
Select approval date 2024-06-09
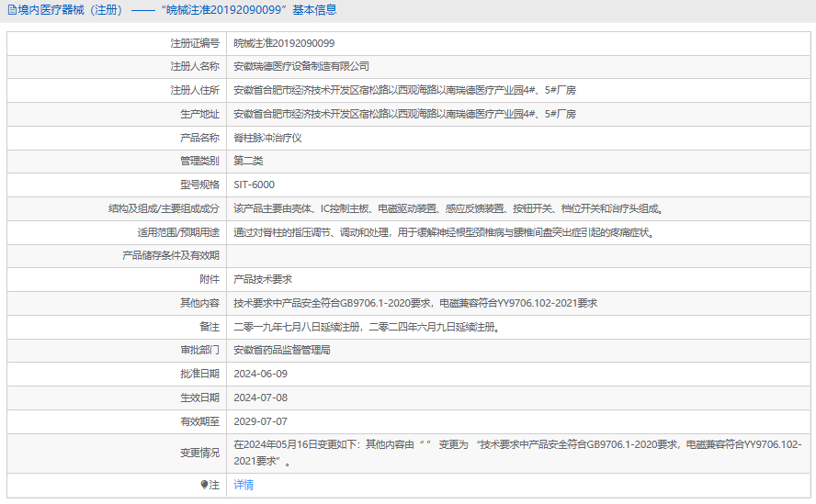(260, 374)
